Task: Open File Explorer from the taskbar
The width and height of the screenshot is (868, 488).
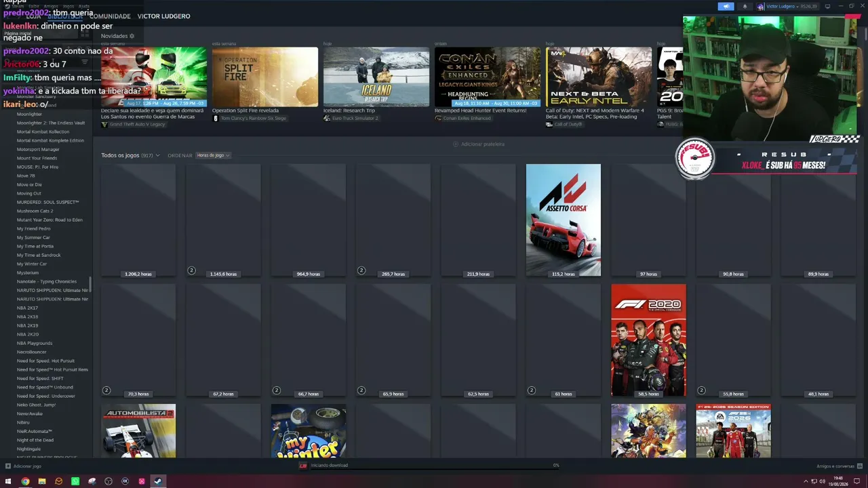Action: click(42, 481)
